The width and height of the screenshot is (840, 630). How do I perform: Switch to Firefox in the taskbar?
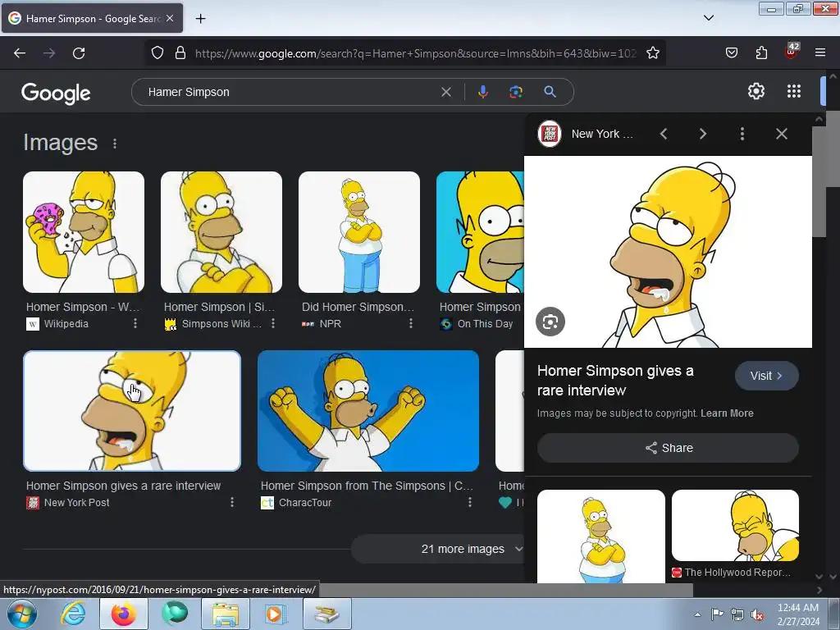click(x=124, y=614)
